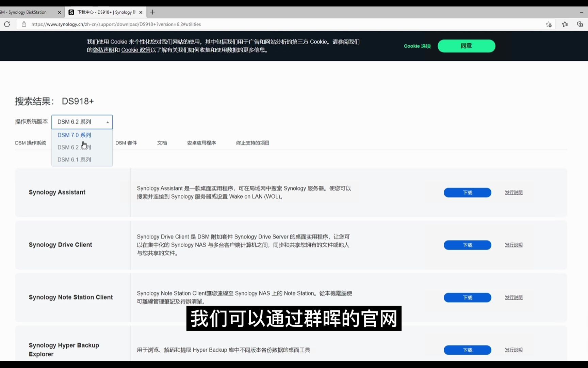Open the 文档 tab
This screenshot has height=368, width=588.
pos(162,143)
